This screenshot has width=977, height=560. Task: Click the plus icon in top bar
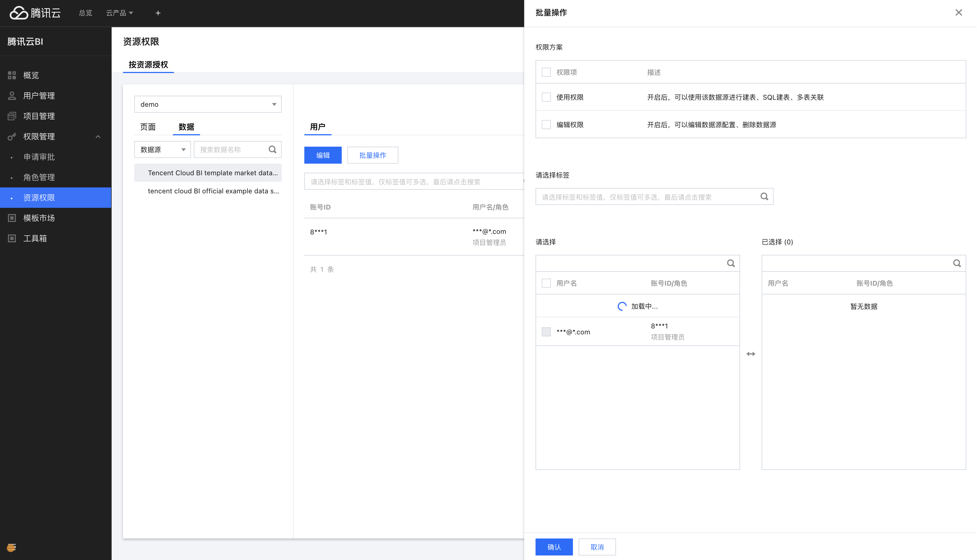[x=158, y=13]
